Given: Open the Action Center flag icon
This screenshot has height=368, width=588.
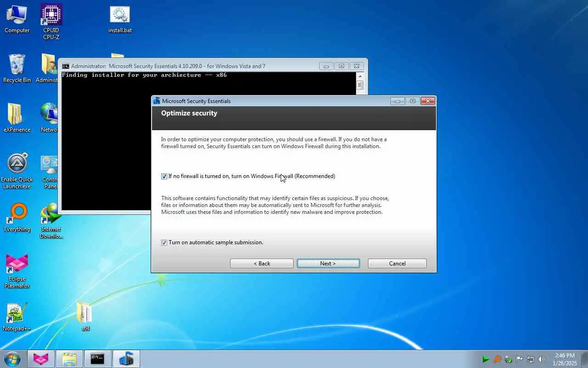Looking at the screenshot, I should pos(520,359).
